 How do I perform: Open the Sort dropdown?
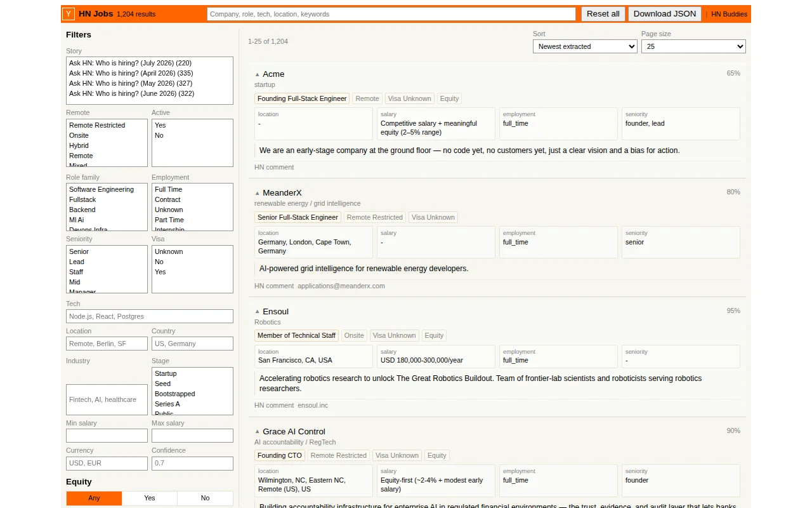tap(585, 46)
